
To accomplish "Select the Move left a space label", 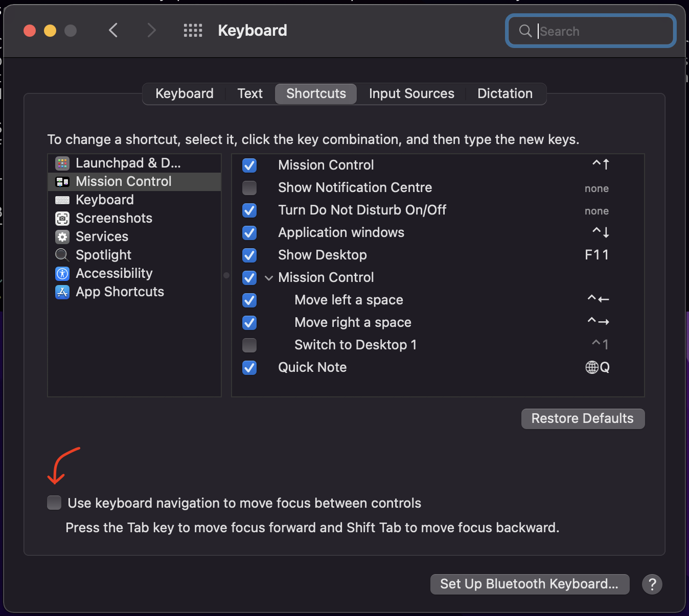I will pyautogui.click(x=349, y=300).
